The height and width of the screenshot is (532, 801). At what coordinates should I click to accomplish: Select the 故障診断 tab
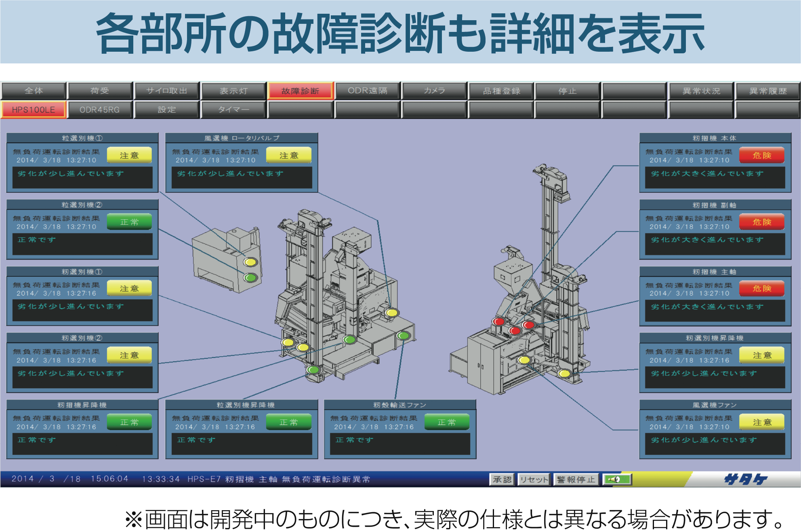pos(301,91)
